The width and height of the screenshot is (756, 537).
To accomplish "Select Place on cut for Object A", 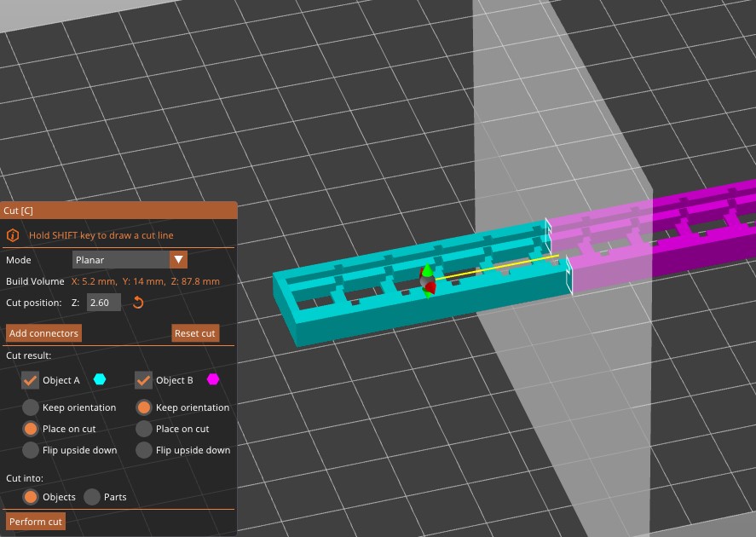I will pyautogui.click(x=31, y=429).
